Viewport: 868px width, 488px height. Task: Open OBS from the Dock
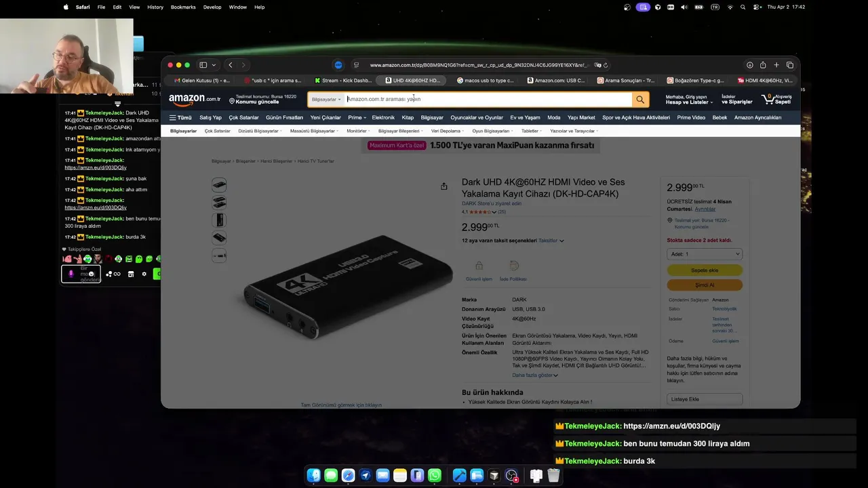coord(511,476)
